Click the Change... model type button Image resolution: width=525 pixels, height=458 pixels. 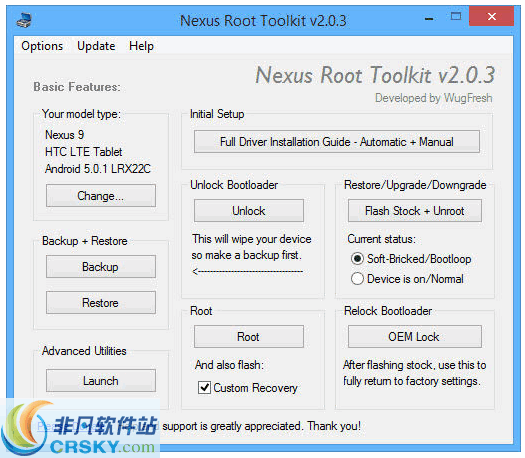101,196
